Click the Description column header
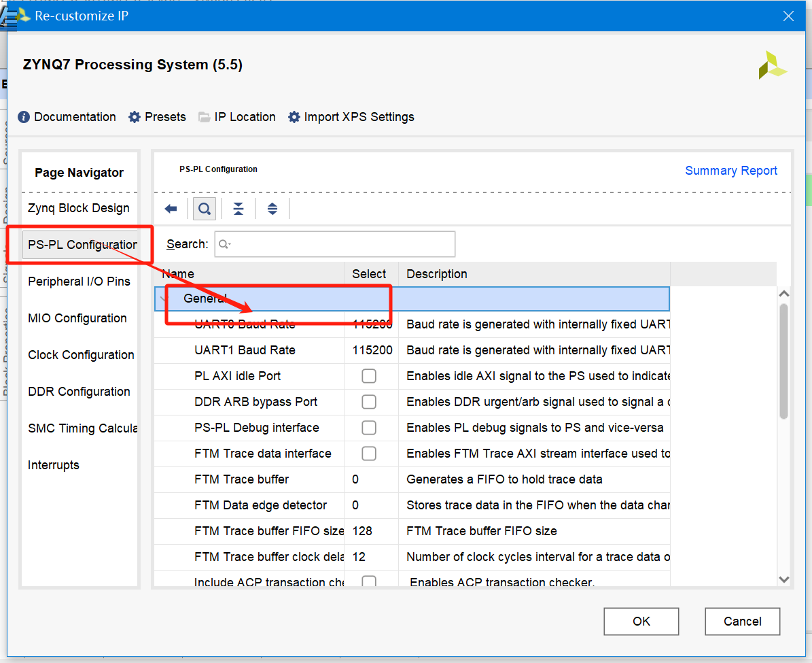The image size is (812, 663). 534,274
